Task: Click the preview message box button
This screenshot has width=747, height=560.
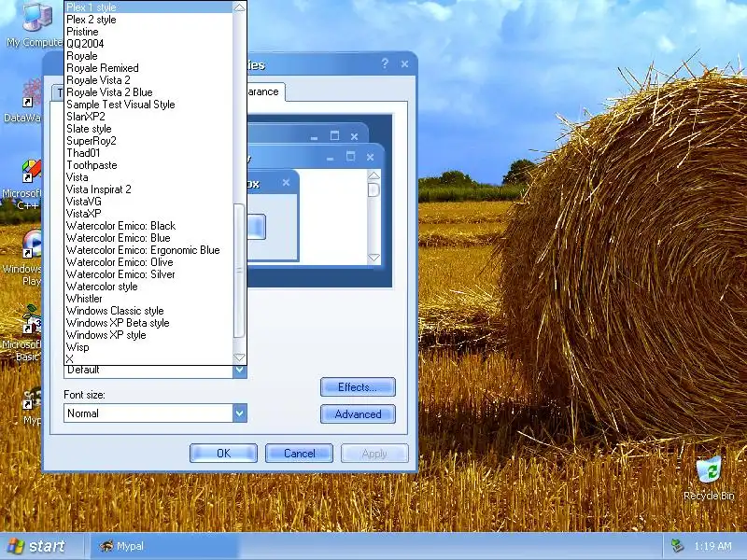Action: point(256,227)
